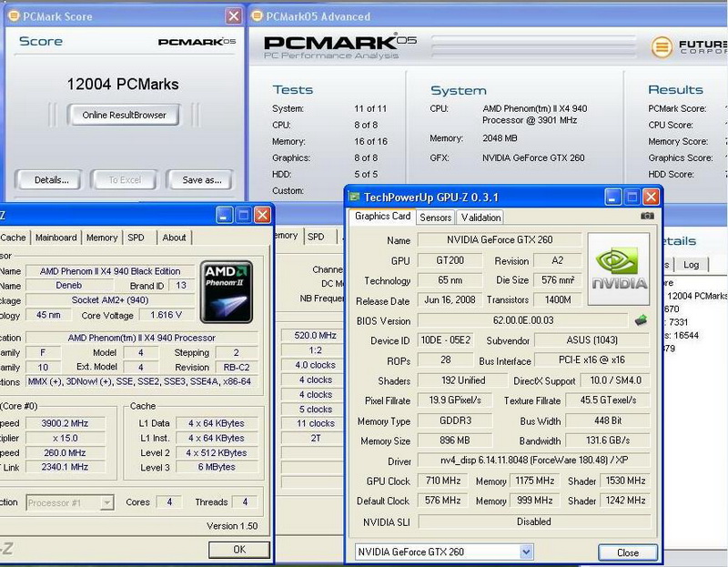Close the GPU-Z window
Screen dimensions: 728x567
pyautogui.click(x=651, y=197)
